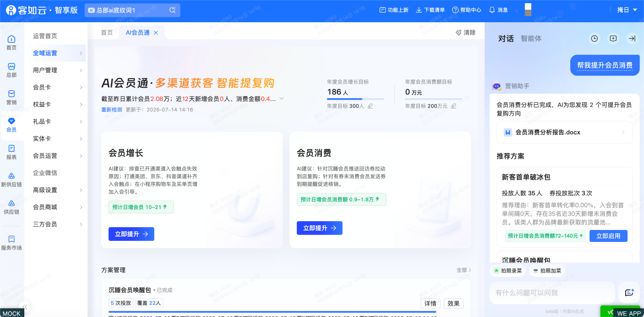Switch to 对话 tab in chat panel
This screenshot has height=317, width=644.
click(x=506, y=39)
